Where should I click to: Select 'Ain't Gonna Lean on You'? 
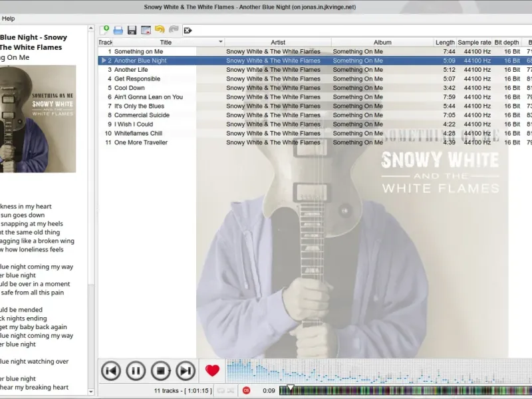pos(148,97)
